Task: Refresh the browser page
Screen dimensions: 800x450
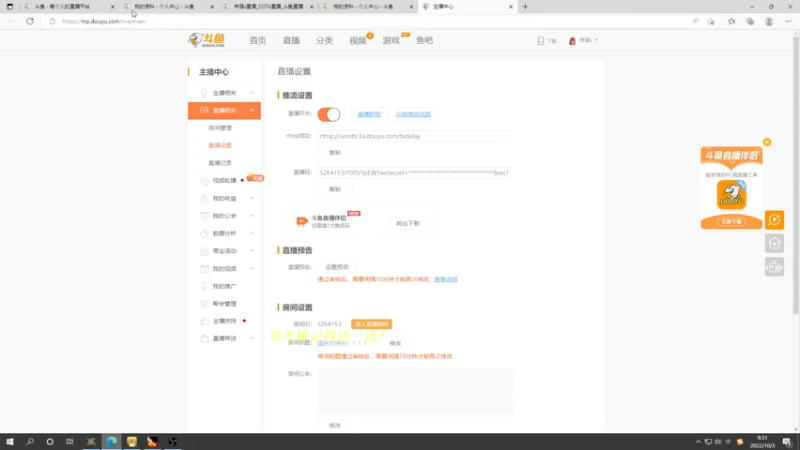Action: click(x=30, y=21)
